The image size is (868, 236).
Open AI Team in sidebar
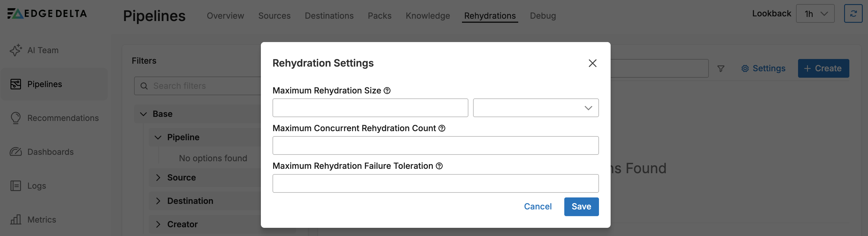tap(43, 50)
